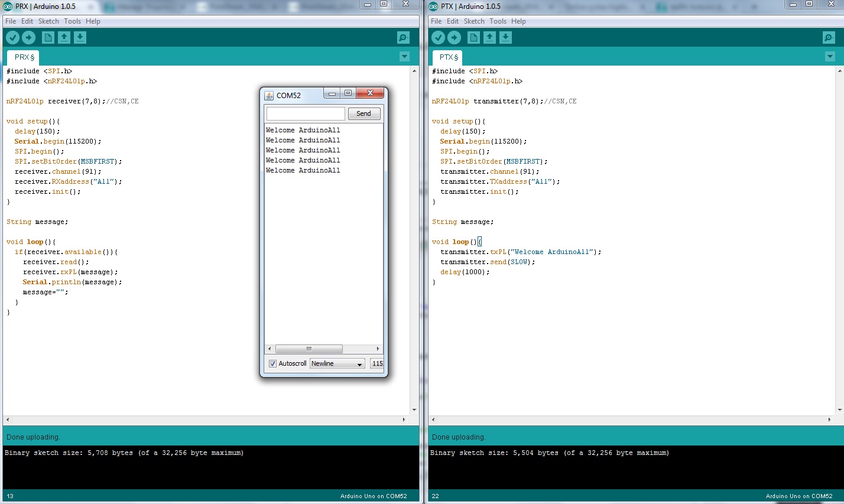Click 'Arduino Uno on COM52' in PTX status bar

pos(799,496)
